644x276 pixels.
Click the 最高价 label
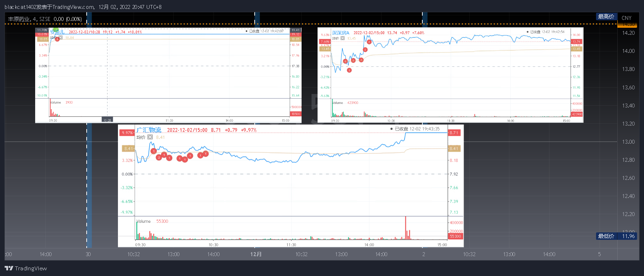[x=606, y=17]
